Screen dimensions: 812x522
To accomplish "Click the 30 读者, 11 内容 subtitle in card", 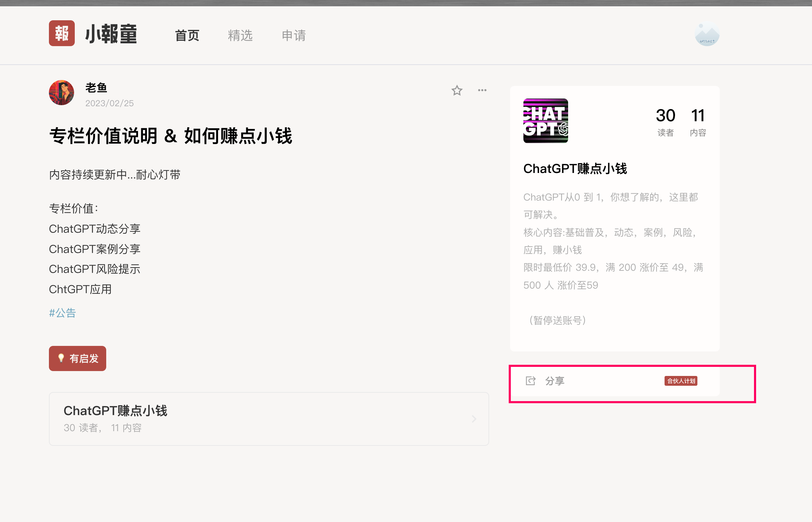I will click(103, 428).
